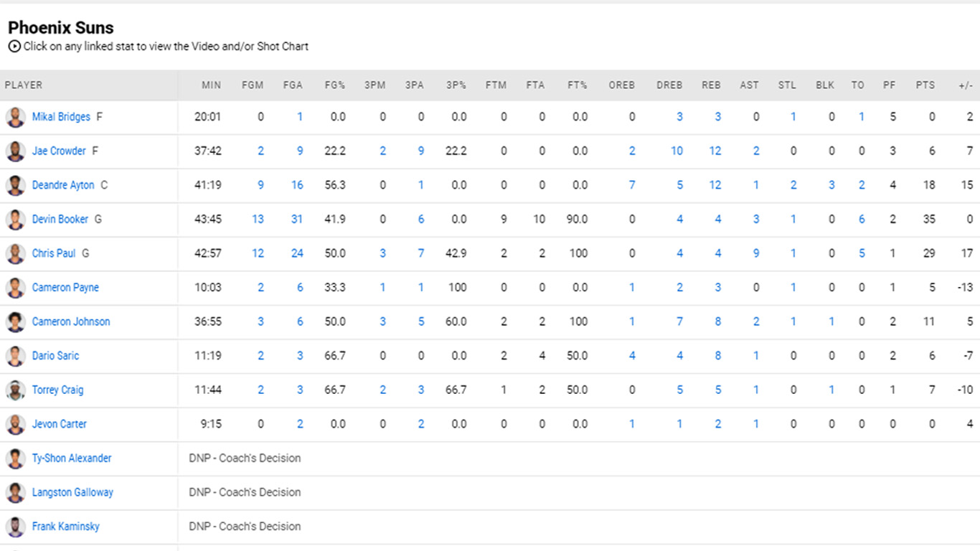Click the MIN column header
Viewport: 980px width, 551px height.
point(211,85)
